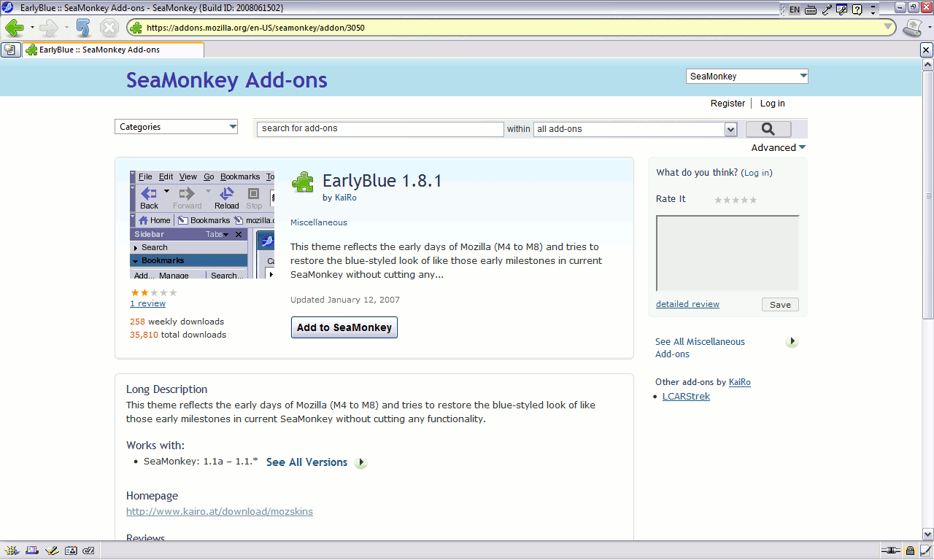Open the KaiRo author link under the title

pyautogui.click(x=346, y=198)
